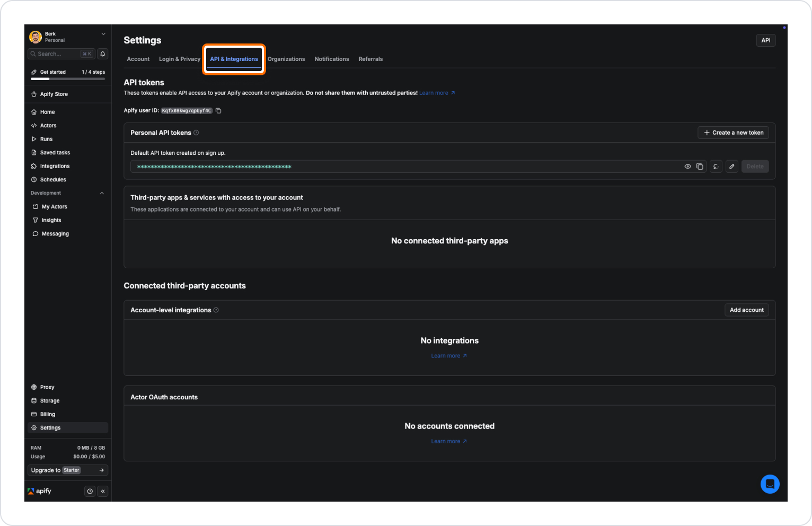This screenshot has width=812, height=526.
Task: Click Upgrade to Starter
Action: [x=68, y=470]
